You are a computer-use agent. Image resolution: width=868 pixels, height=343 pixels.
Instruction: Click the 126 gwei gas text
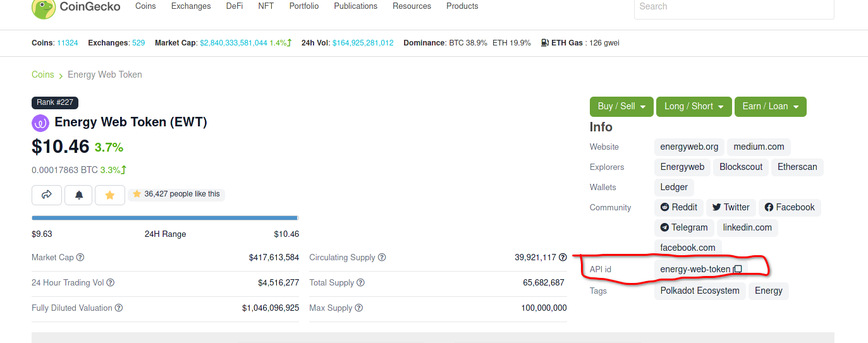click(604, 43)
